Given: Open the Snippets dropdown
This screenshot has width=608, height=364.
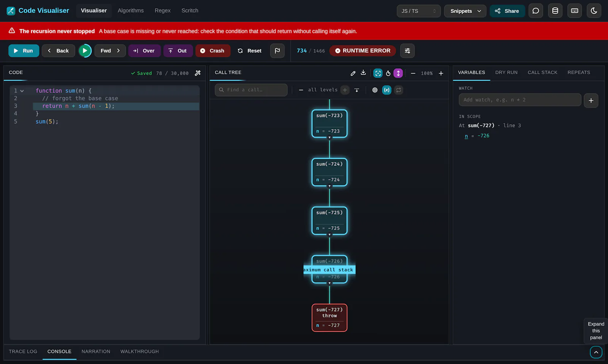Looking at the screenshot, I should pos(465,11).
